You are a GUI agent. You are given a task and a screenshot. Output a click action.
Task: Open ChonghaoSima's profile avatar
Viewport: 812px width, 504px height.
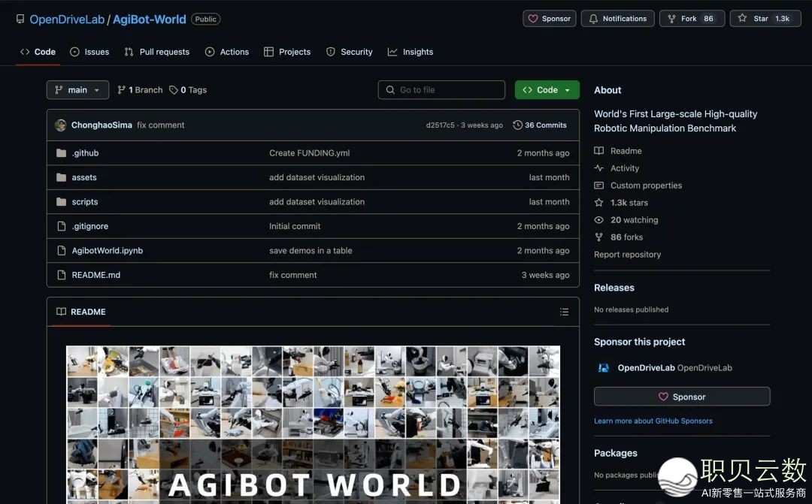(61, 125)
